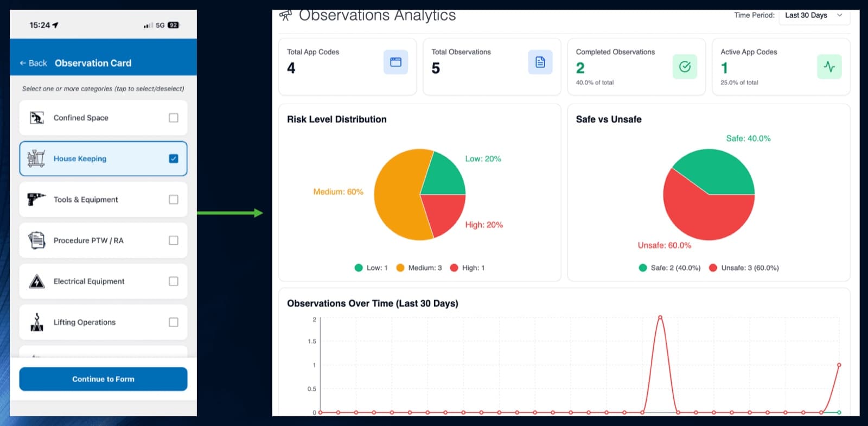Click the Total Observations document icon
The height and width of the screenshot is (426, 868).
540,62
